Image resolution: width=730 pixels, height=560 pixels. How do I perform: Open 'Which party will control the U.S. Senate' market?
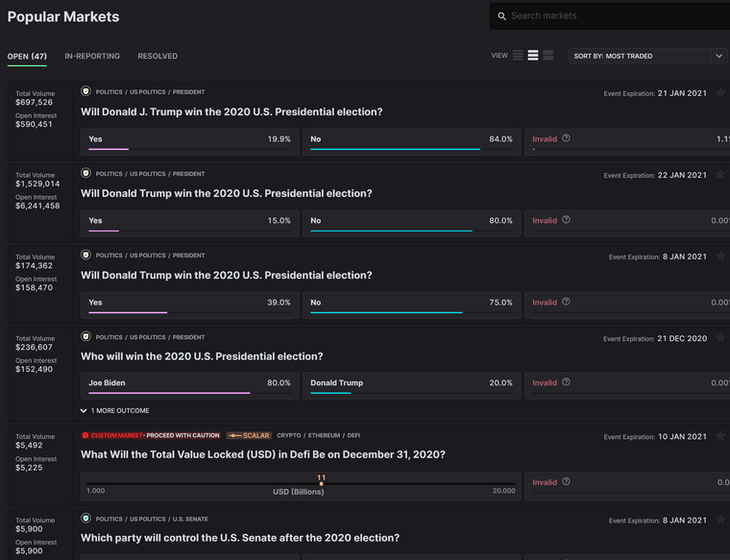click(240, 538)
